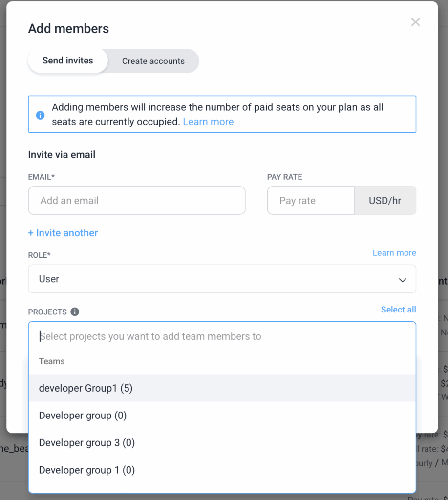Click the Invite another link
448x500 pixels.
pyautogui.click(x=63, y=233)
